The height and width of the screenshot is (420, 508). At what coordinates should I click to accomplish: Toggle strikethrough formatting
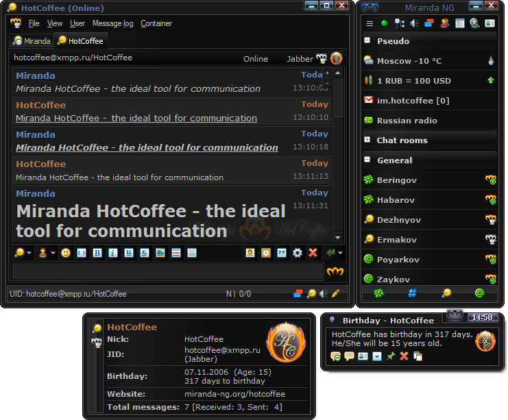(x=145, y=253)
